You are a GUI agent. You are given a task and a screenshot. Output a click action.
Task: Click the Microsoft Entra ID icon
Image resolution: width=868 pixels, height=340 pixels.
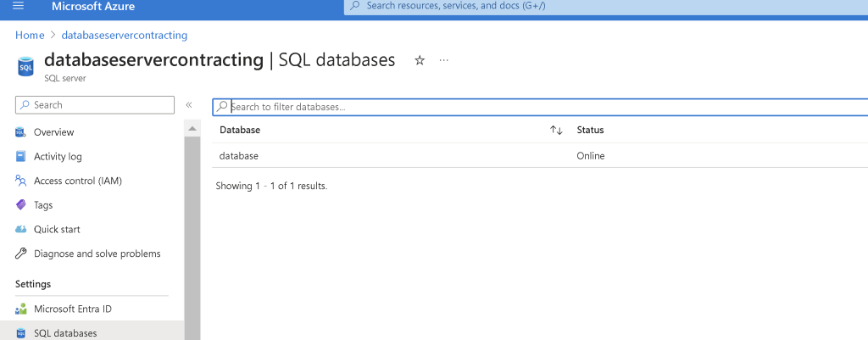pyautogui.click(x=20, y=309)
